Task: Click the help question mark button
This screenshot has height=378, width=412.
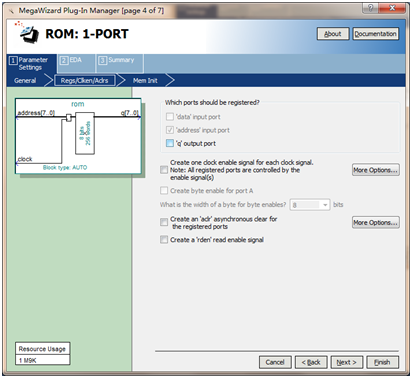Action: (x=371, y=8)
